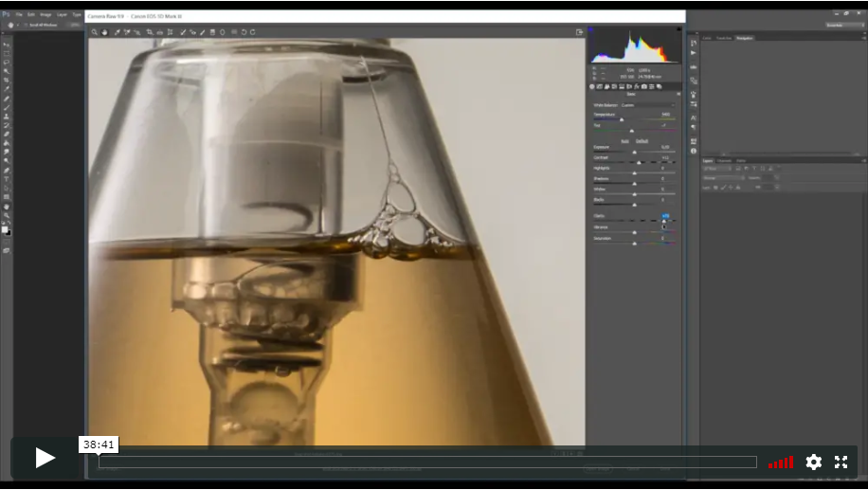Select Transform tool in Camera Raw
Screen dimensions: 868x490
pos(170,32)
